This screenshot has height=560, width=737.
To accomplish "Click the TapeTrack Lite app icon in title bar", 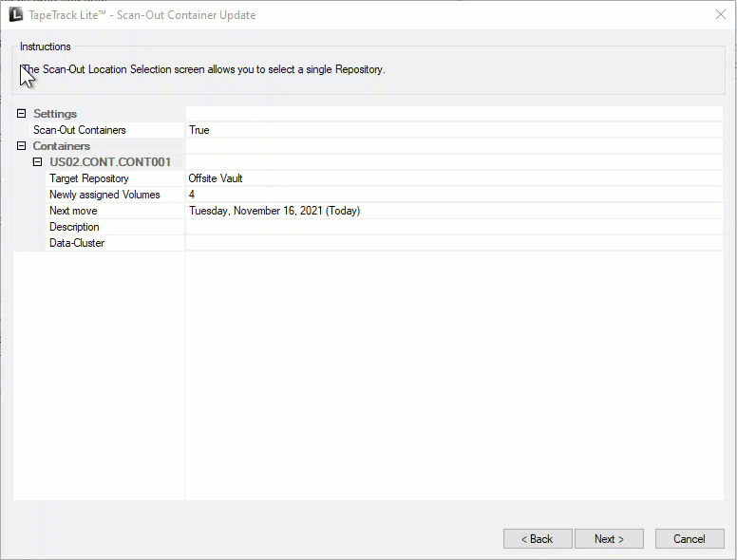I will [15, 14].
